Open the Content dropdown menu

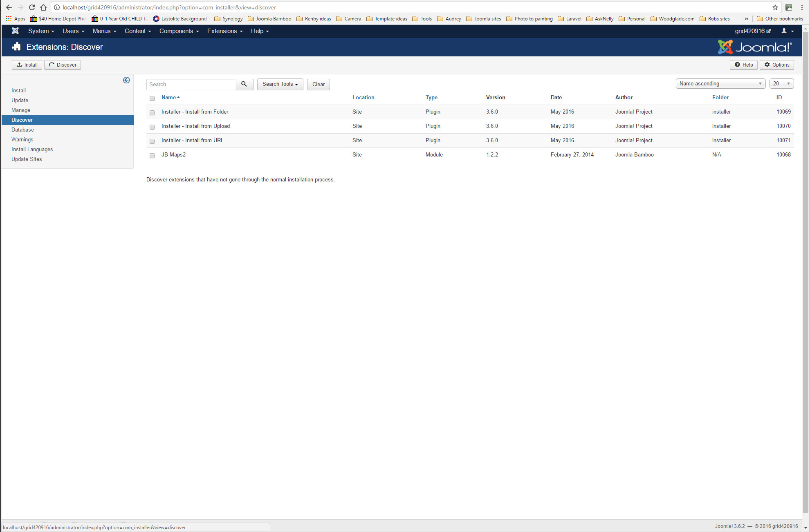pyautogui.click(x=138, y=31)
